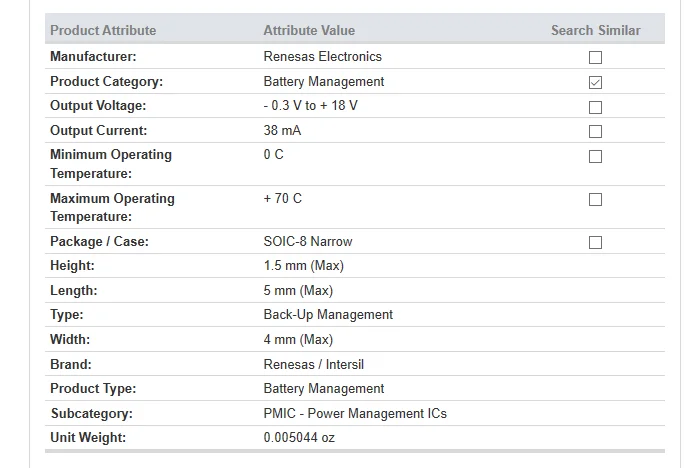Enable the Output Current checkbox

click(x=595, y=131)
